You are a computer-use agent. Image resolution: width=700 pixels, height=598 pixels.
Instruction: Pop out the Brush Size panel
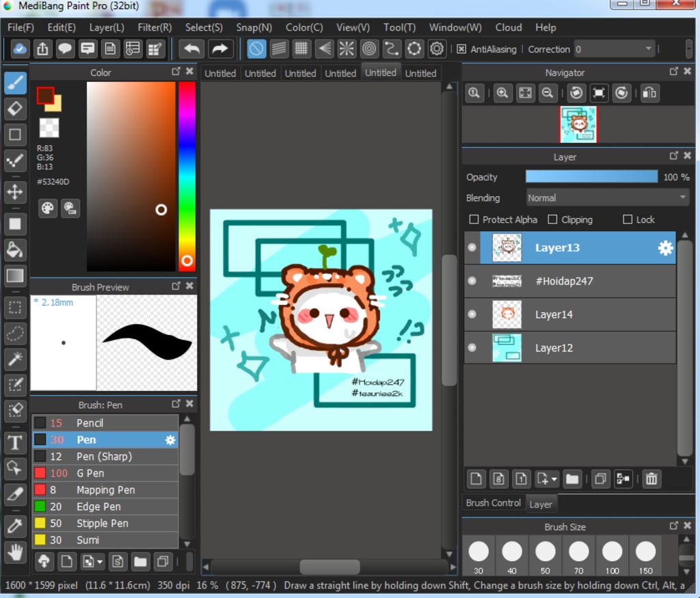[673, 526]
